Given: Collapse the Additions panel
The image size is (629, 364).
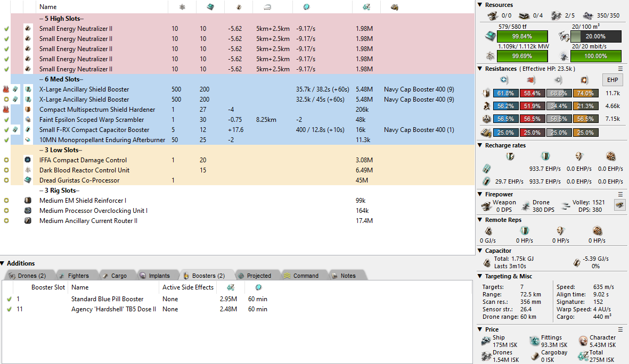Looking at the screenshot, I should pyautogui.click(x=3, y=263).
